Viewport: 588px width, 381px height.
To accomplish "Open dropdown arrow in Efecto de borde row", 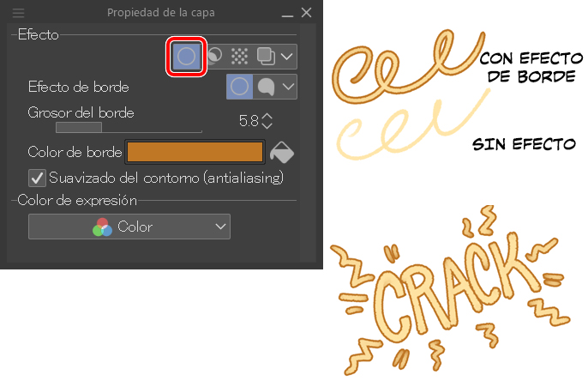I will [288, 87].
